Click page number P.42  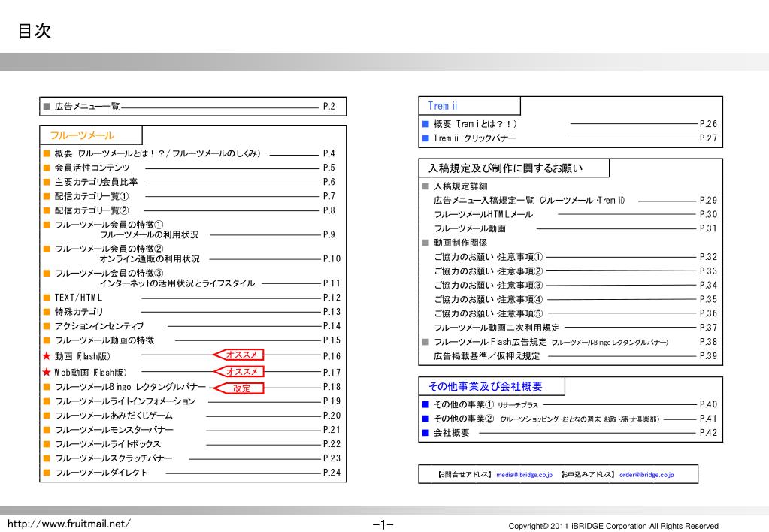(x=708, y=433)
